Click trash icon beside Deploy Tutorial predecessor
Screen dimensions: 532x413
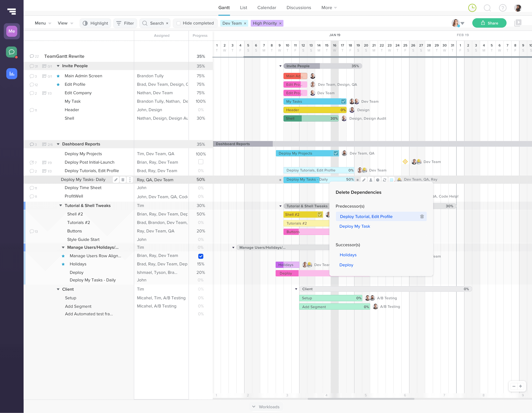(422, 217)
